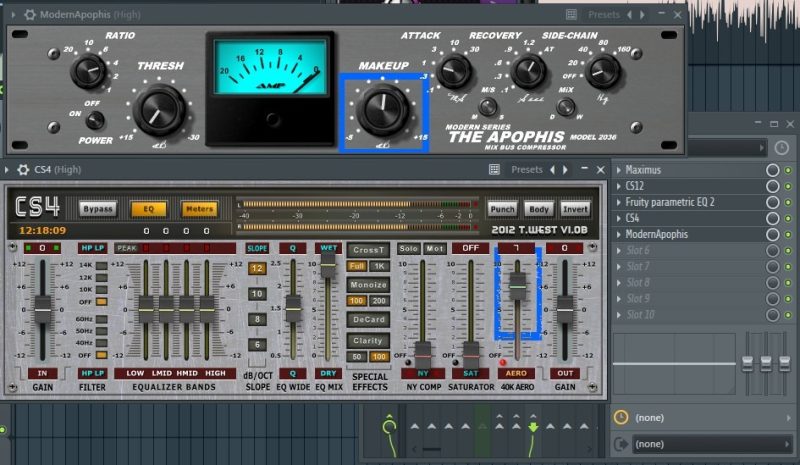Select the CS4 mixer slot
Screen dimensions: 800x465
[689, 218]
